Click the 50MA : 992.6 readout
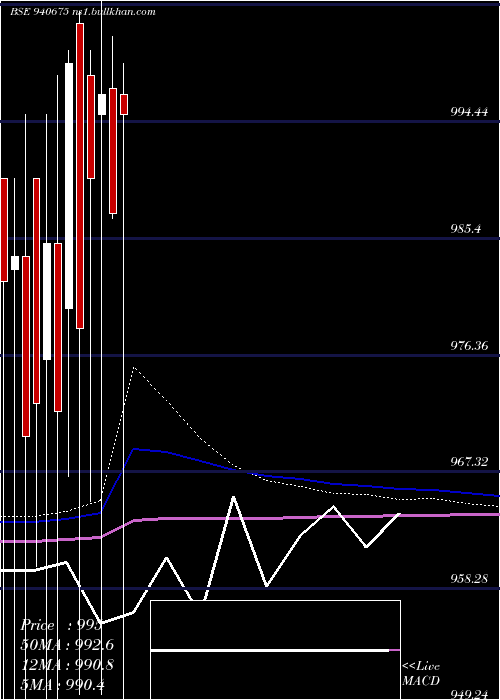 [67, 644]
